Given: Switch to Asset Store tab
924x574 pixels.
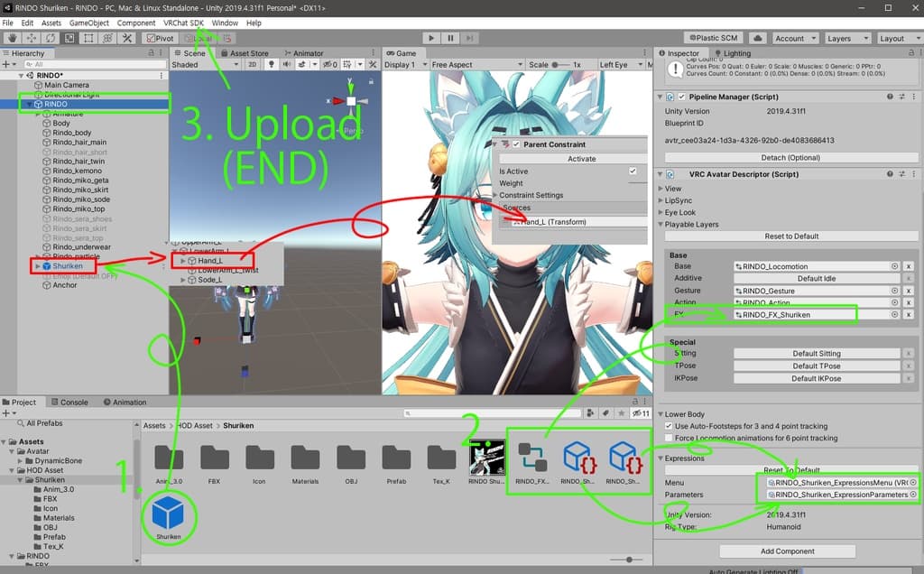Looking at the screenshot, I should (245, 53).
